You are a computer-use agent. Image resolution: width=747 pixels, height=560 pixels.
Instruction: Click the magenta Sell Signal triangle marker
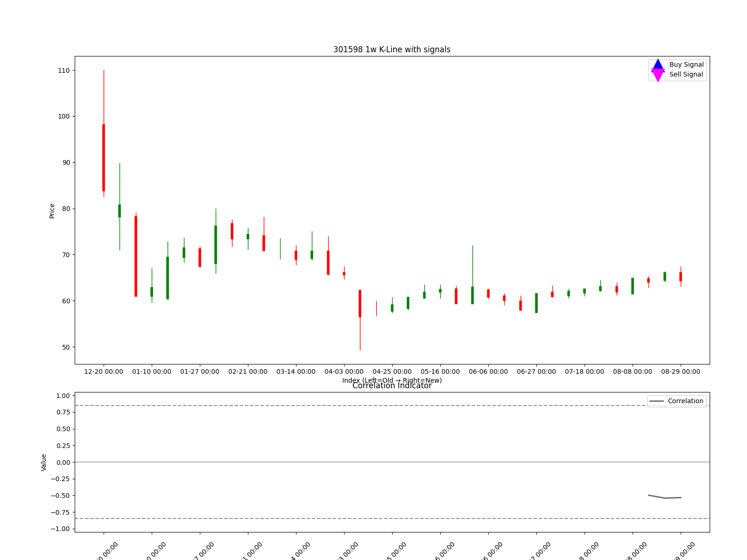[658, 75]
